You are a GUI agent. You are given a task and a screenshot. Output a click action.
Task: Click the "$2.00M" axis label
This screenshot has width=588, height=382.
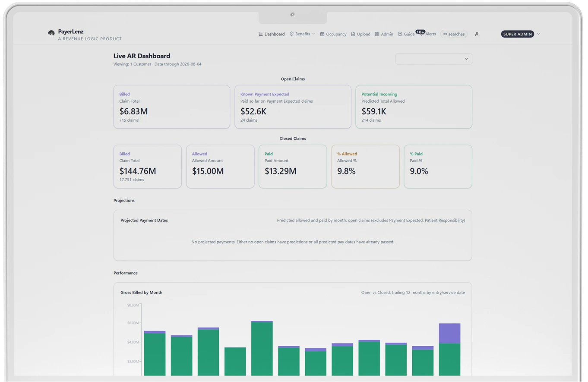tap(133, 361)
